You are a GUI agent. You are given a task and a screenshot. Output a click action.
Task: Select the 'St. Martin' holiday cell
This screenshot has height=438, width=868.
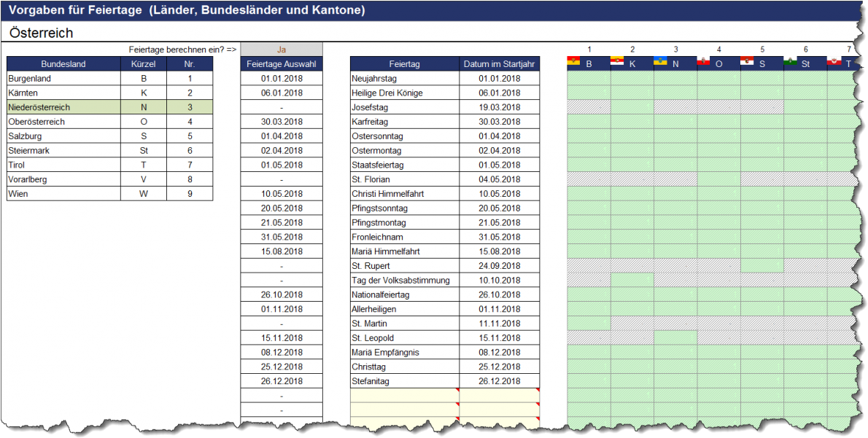pos(405,323)
